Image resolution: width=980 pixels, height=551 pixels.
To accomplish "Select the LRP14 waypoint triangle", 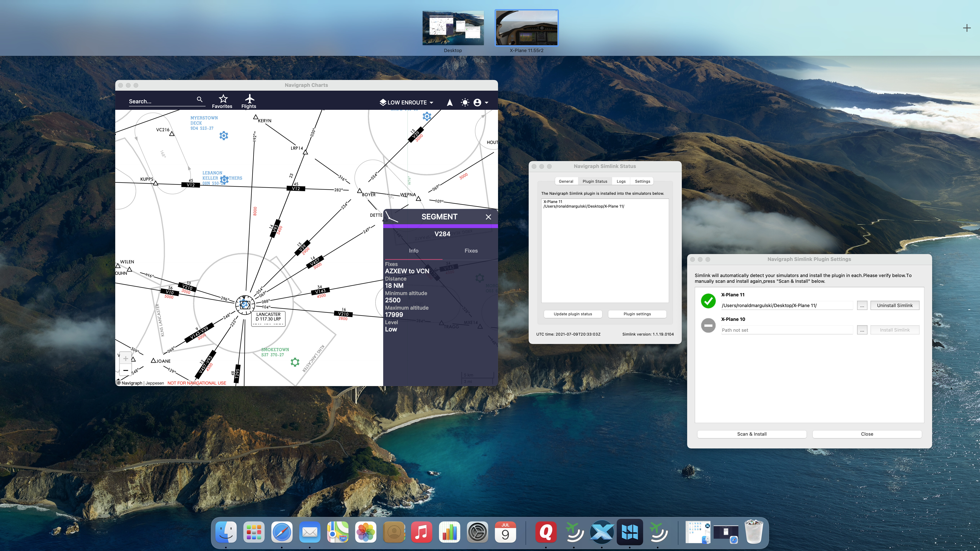I will pyautogui.click(x=305, y=152).
